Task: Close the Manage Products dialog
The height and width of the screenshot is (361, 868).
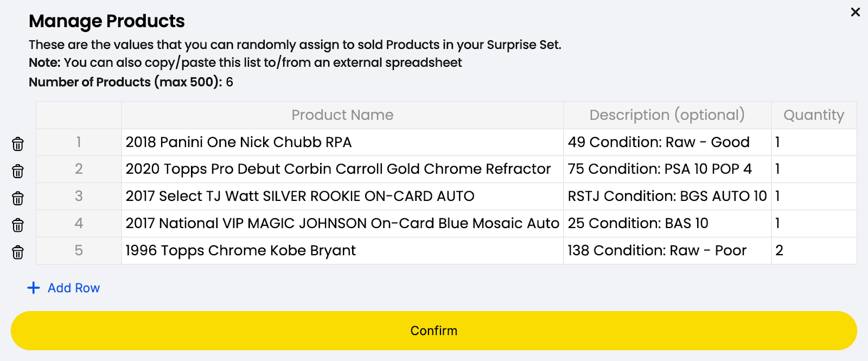Action: (x=856, y=12)
